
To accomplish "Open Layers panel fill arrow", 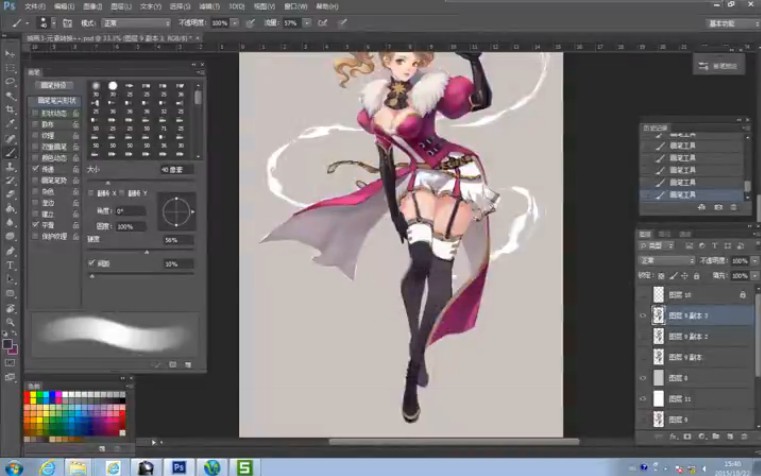I will coord(755,276).
